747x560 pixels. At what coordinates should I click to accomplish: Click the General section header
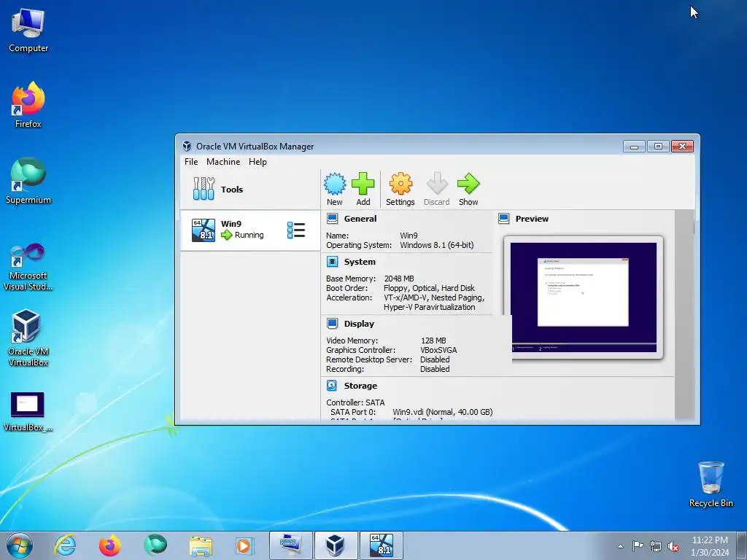tap(360, 219)
